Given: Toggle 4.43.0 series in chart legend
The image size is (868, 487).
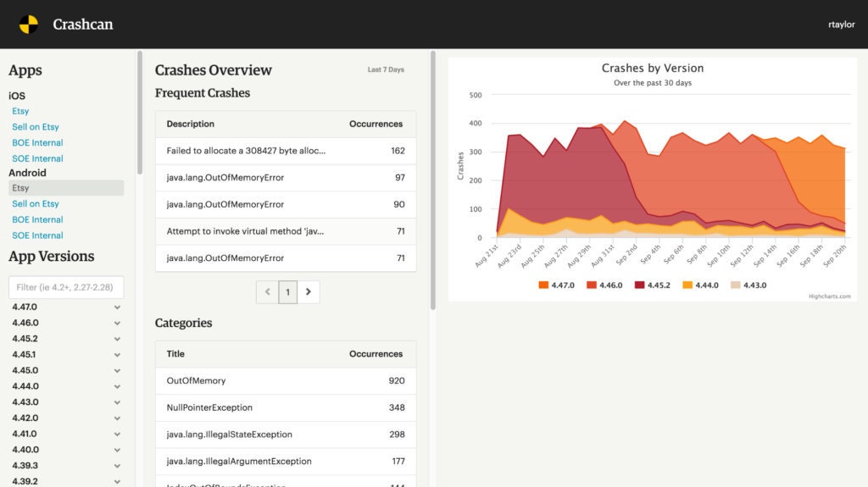Looking at the screenshot, I should click(x=748, y=285).
